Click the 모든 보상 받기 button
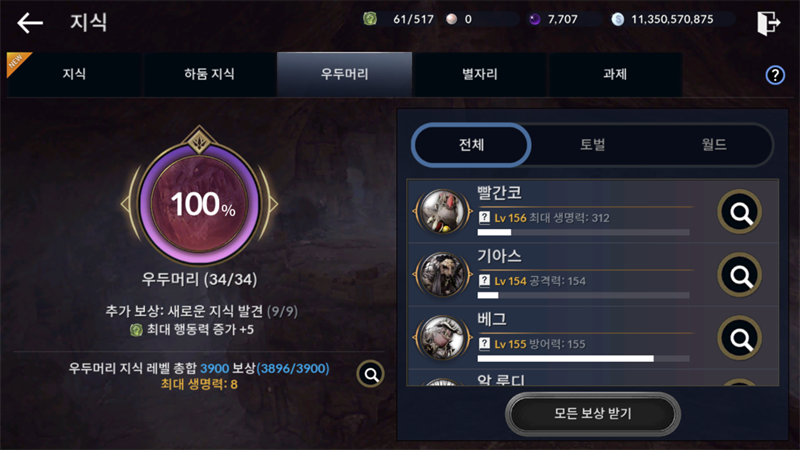This screenshot has height=450, width=800. (x=593, y=414)
